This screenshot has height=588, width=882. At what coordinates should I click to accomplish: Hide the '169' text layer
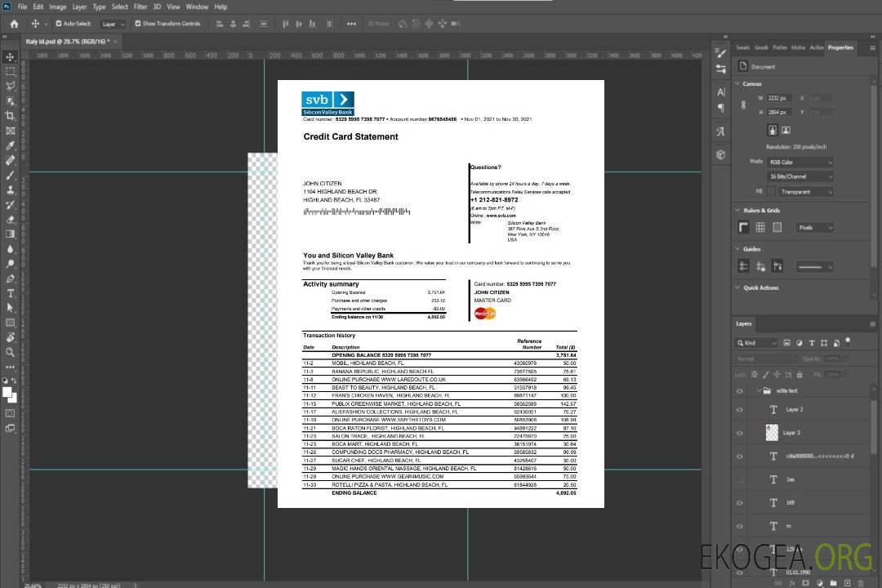[740, 503]
